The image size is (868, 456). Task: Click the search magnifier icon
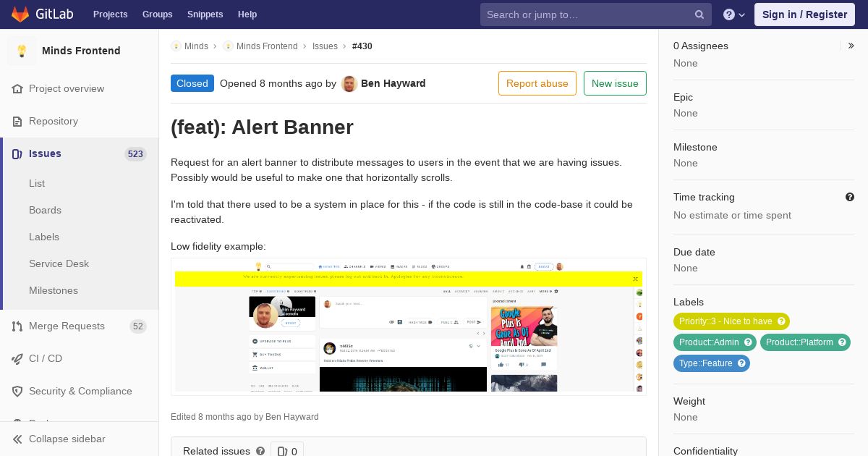click(x=699, y=14)
